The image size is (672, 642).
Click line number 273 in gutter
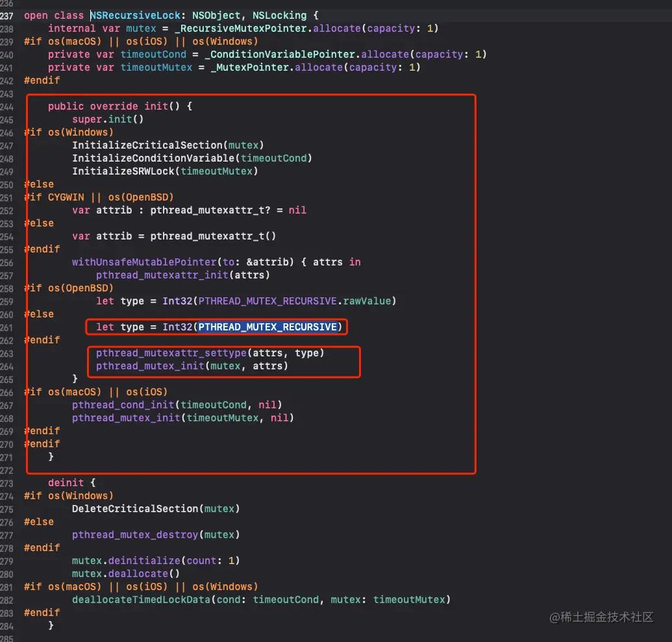[x=7, y=484]
